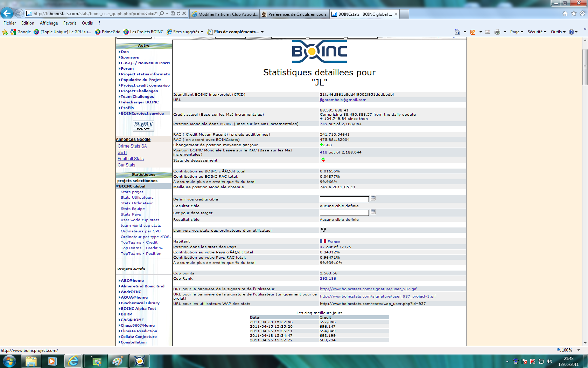Click the France country link
This screenshot has width=588, height=368.
pos(334,241)
